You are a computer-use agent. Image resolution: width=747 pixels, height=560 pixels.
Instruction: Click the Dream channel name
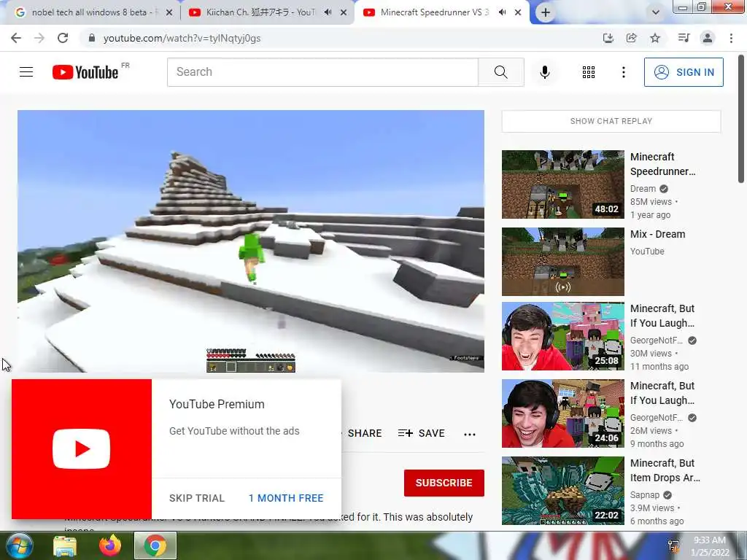643,189
